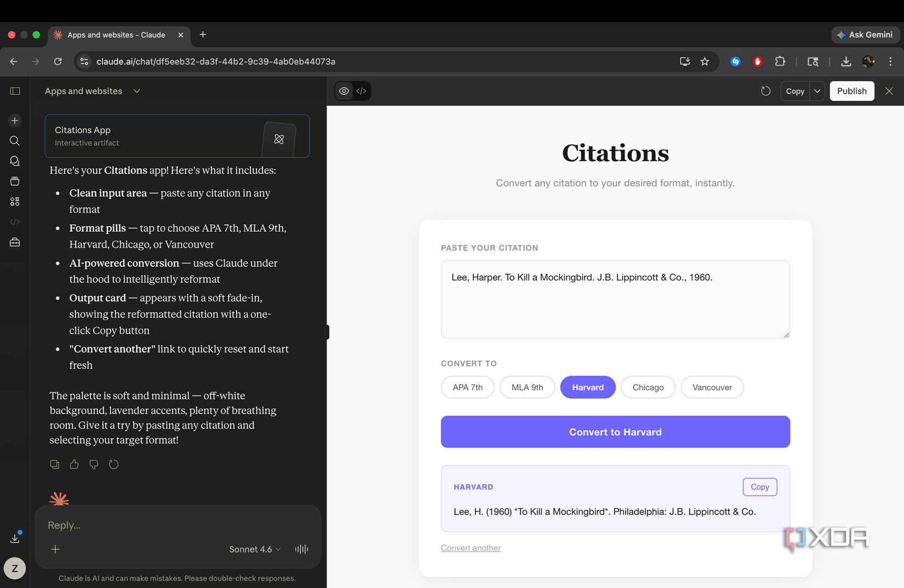904x588 pixels.
Task: Expand the Copy options chevron
Action: (x=817, y=91)
